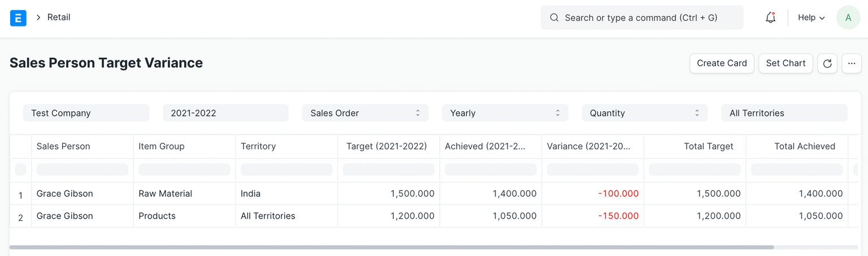Click the Set Chart button
The height and width of the screenshot is (256, 868).
click(x=785, y=63)
